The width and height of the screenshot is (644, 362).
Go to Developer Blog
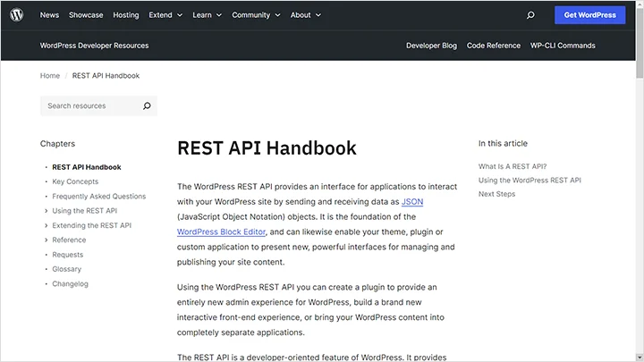(431, 46)
